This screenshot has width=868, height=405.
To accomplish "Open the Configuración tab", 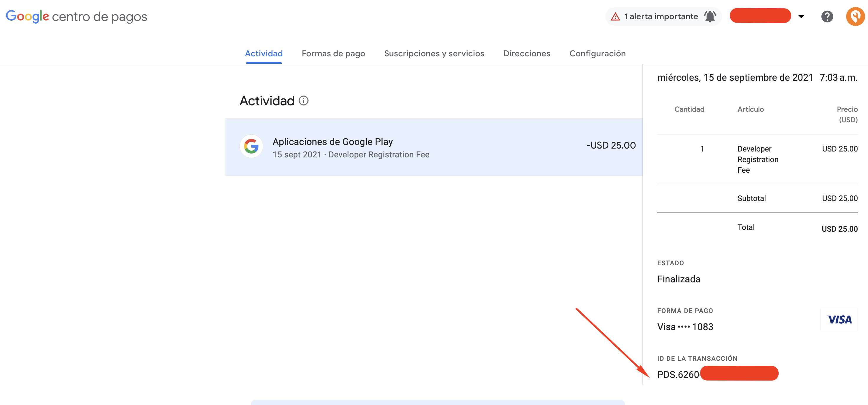I will pyautogui.click(x=597, y=54).
